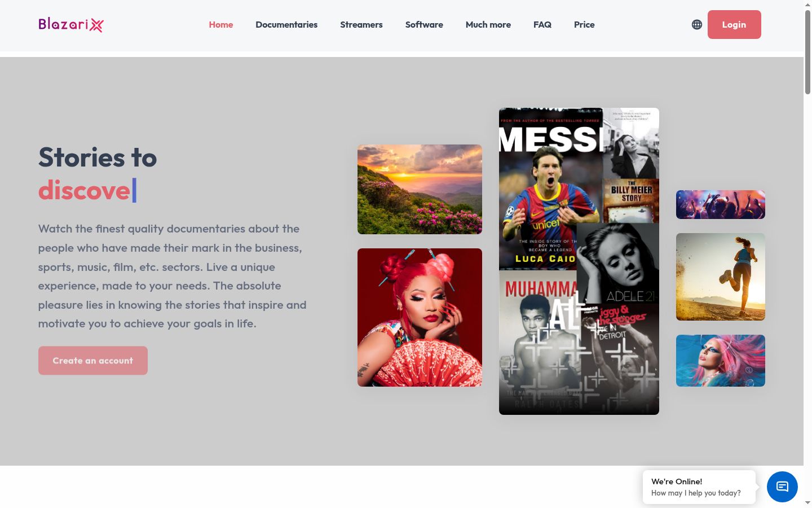The width and height of the screenshot is (812, 508).
Task: Select the red-haired woman with fan image
Action: tap(420, 317)
